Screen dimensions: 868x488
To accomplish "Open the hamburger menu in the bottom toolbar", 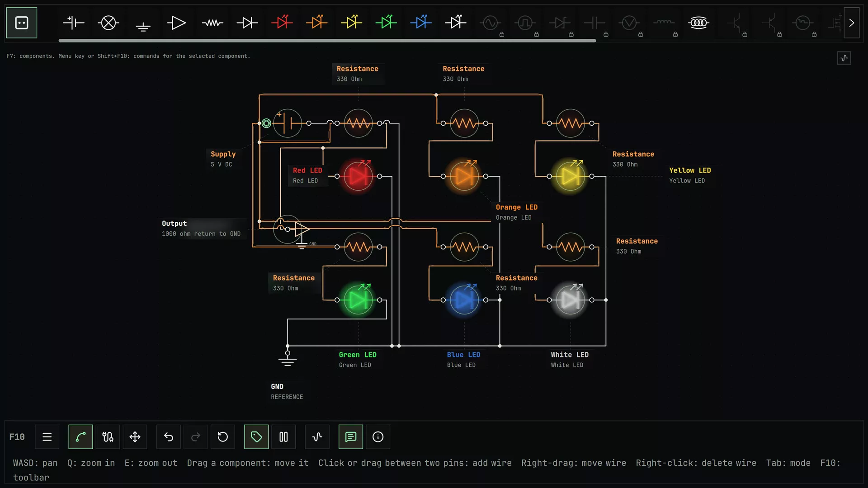I will pos(47,437).
